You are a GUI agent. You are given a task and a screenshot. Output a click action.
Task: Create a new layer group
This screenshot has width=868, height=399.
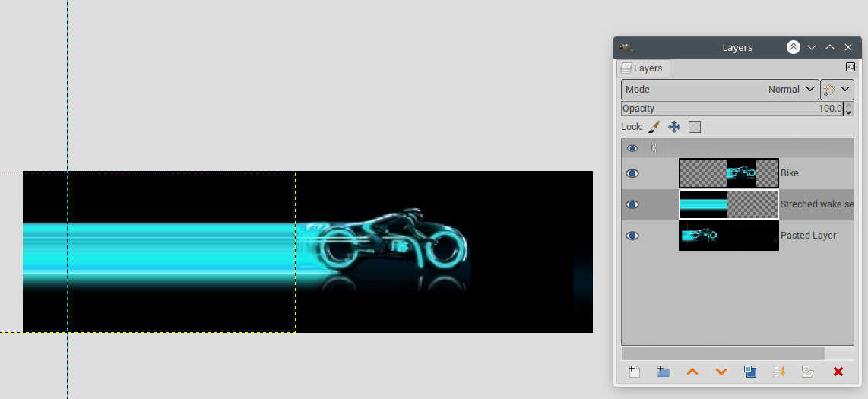pos(664,372)
